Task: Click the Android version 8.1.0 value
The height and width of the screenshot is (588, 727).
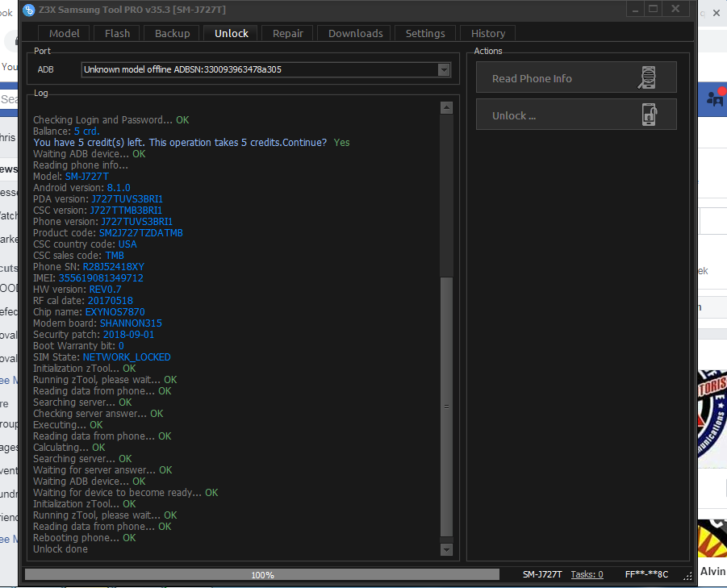Action: pos(119,188)
